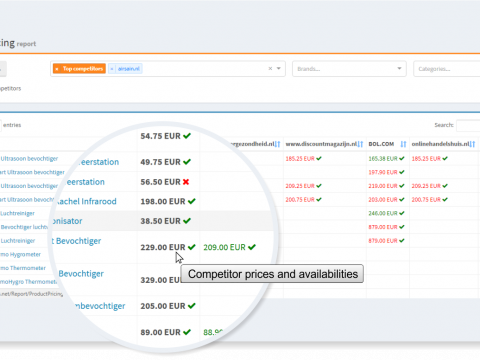Image resolution: width=480 pixels, height=360 pixels.
Task: Remove the Top competitors tag via its x
Action: point(57,69)
